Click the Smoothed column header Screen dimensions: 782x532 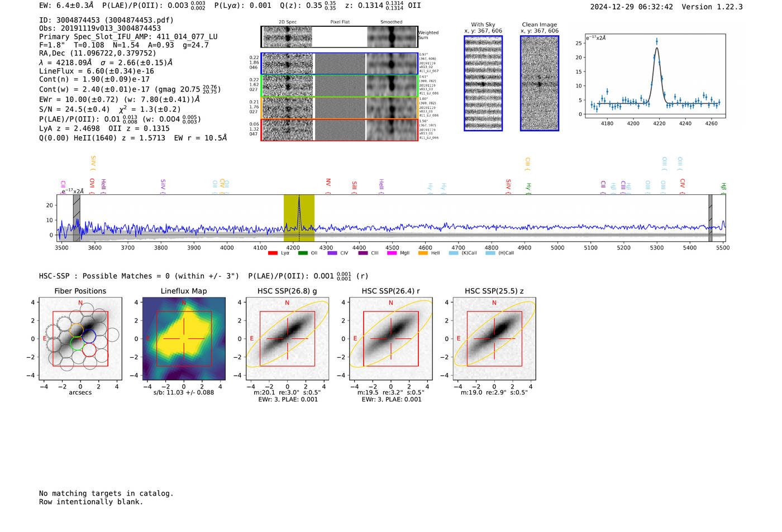point(392,22)
